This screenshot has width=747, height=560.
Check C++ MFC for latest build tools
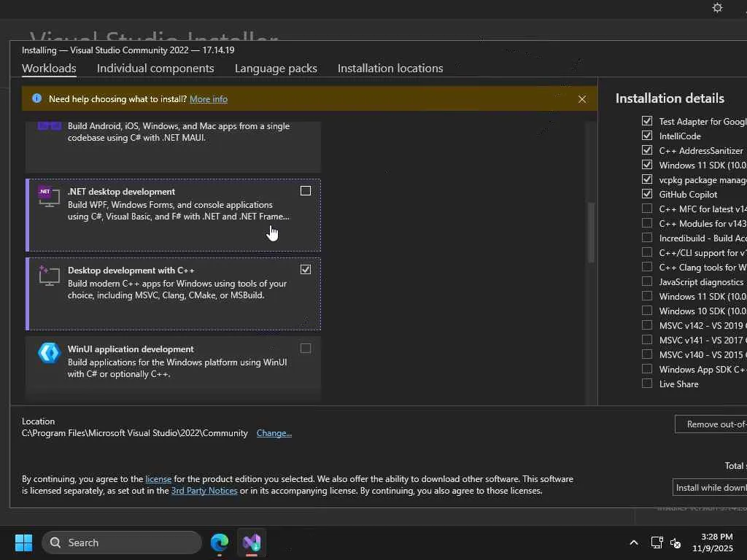(x=646, y=209)
